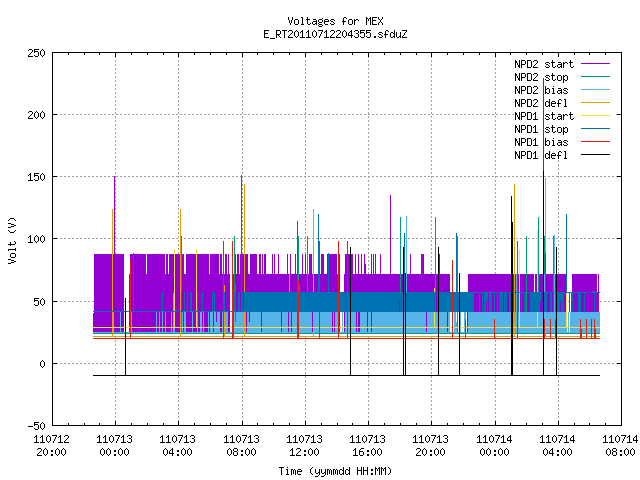Click the 'NPD1 stop' legend label
The image size is (640, 480).
point(541,129)
